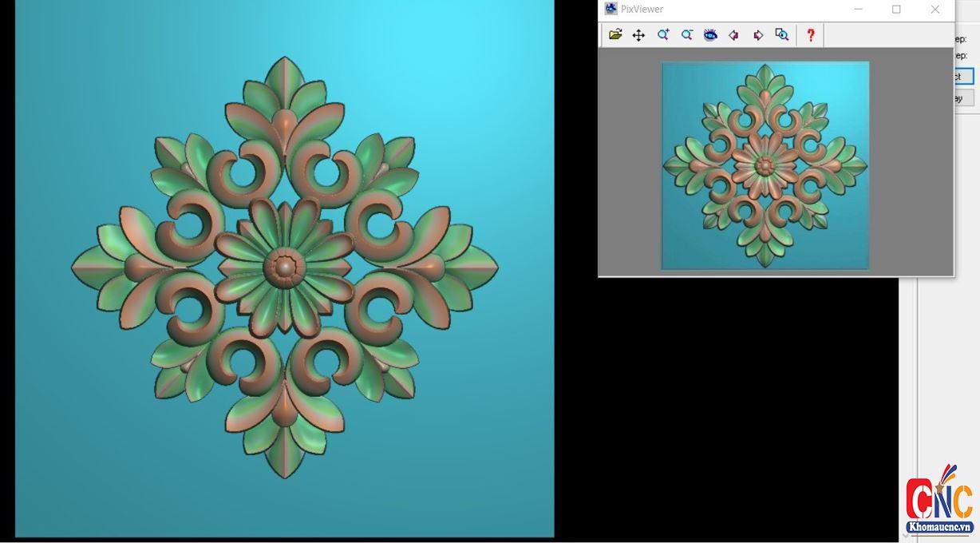Click the center rosette of the large relief
Viewport: 980px width, 543px height.
(x=284, y=267)
